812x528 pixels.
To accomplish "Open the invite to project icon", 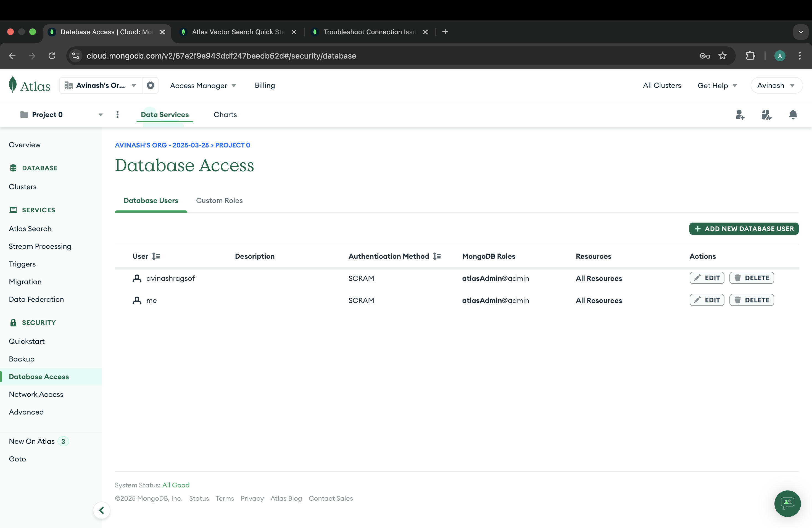I will (740, 115).
